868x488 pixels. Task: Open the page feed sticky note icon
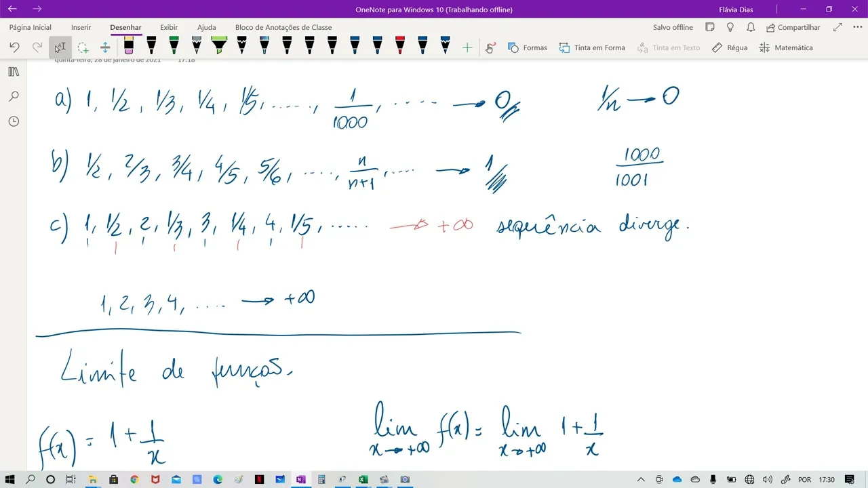point(710,27)
